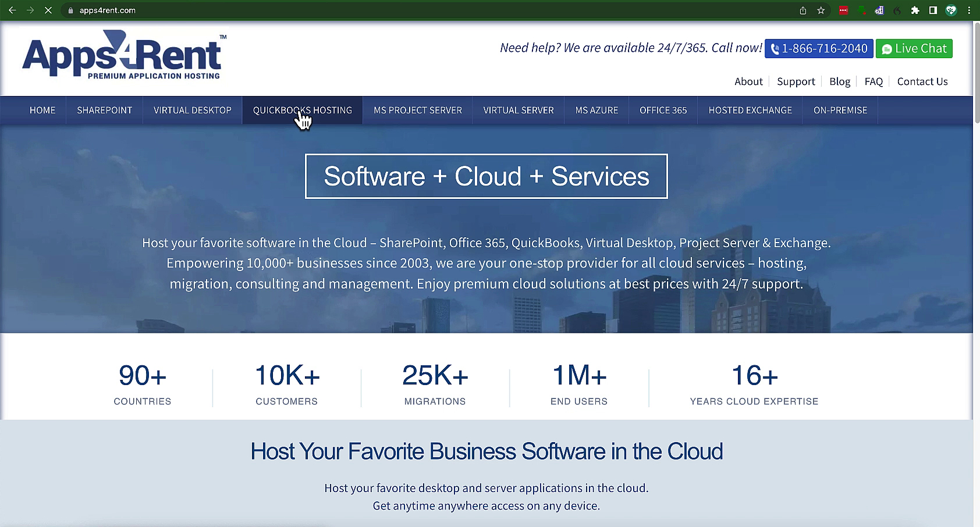Viewport: 980px width, 527px height.
Task: Open the QuickBooks Hosting menu
Action: click(302, 110)
